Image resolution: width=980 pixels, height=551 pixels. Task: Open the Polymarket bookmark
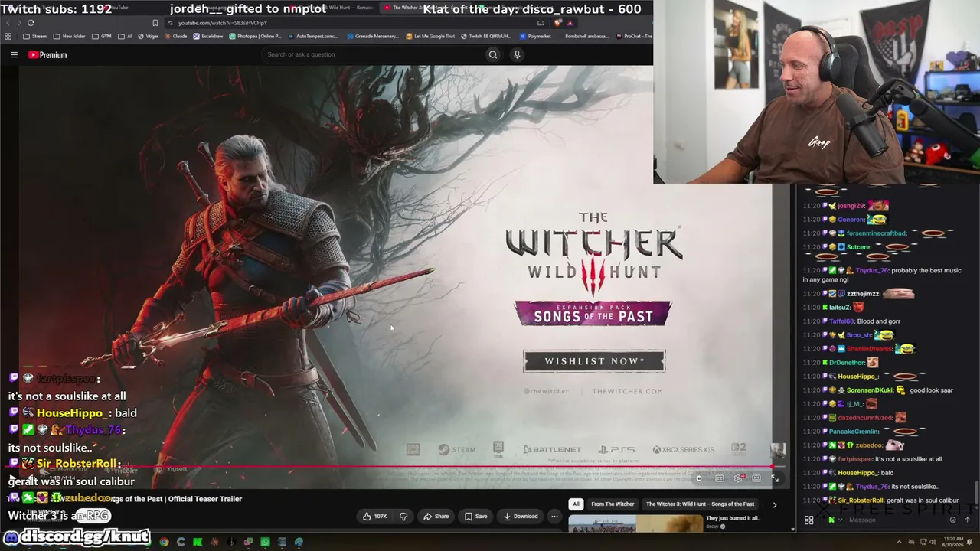pos(534,36)
